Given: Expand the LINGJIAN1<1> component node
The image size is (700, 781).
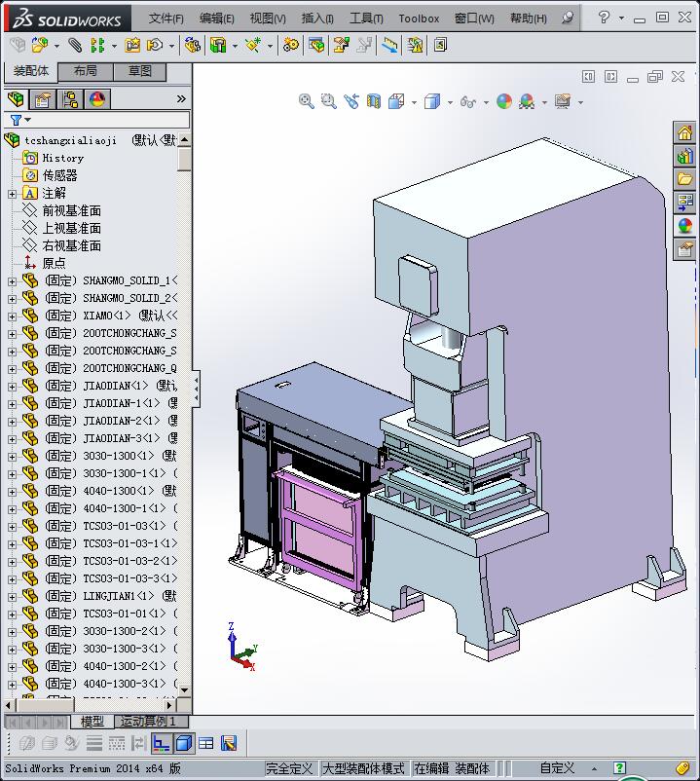Looking at the screenshot, I should 12,597.
